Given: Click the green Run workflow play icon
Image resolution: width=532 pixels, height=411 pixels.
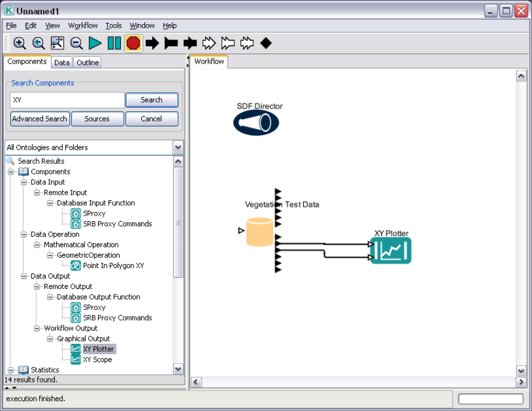Looking at the screenshot, I should 95,43.
